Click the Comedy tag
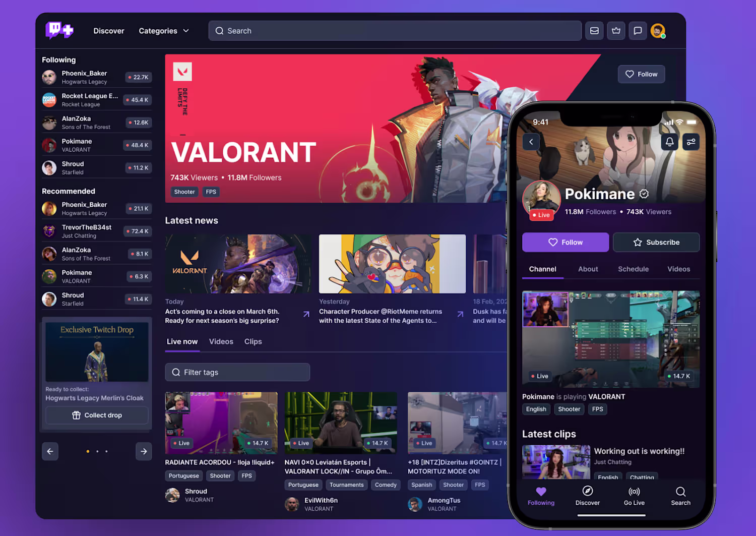Screen dimensions: 756x536 (x=386, y=485)
